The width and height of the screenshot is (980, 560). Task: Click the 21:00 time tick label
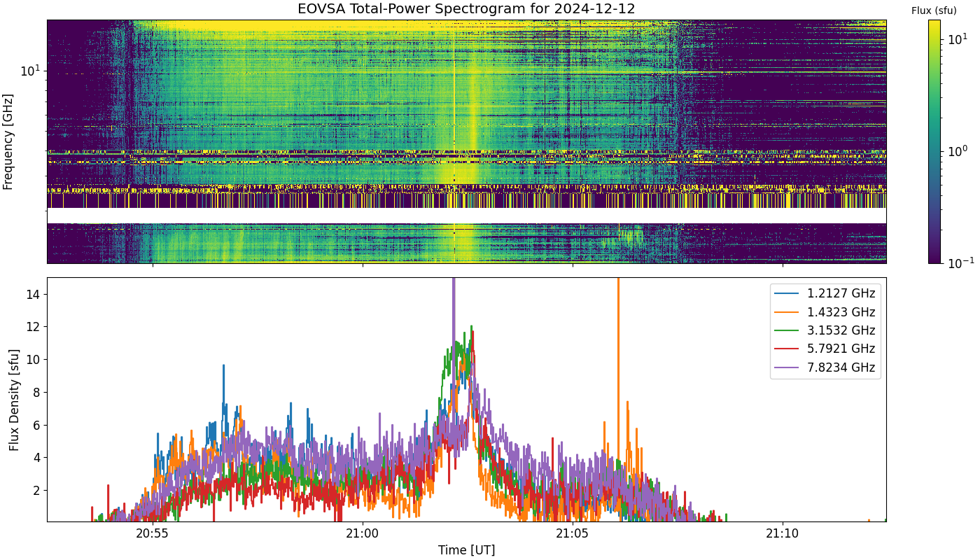[362, 533]
